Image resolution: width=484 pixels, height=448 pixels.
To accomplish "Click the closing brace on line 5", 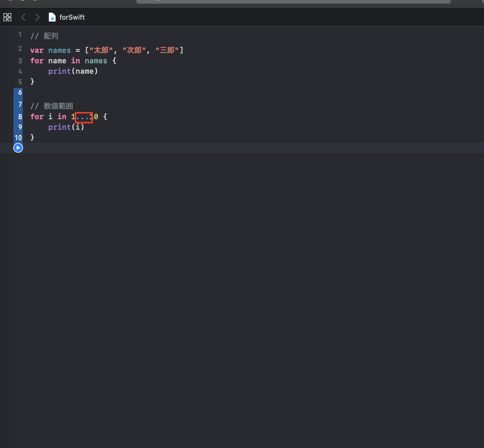I will click(x=32, y=81).
